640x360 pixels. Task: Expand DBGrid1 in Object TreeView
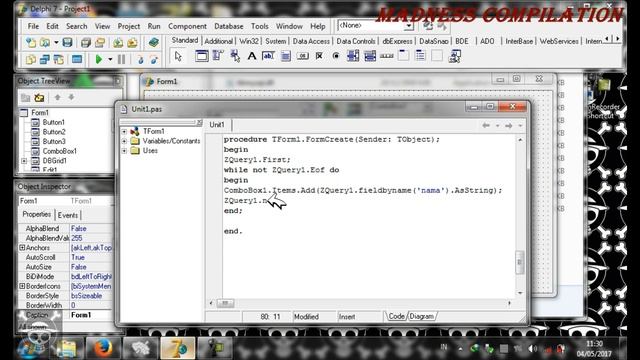pos(24,161)
